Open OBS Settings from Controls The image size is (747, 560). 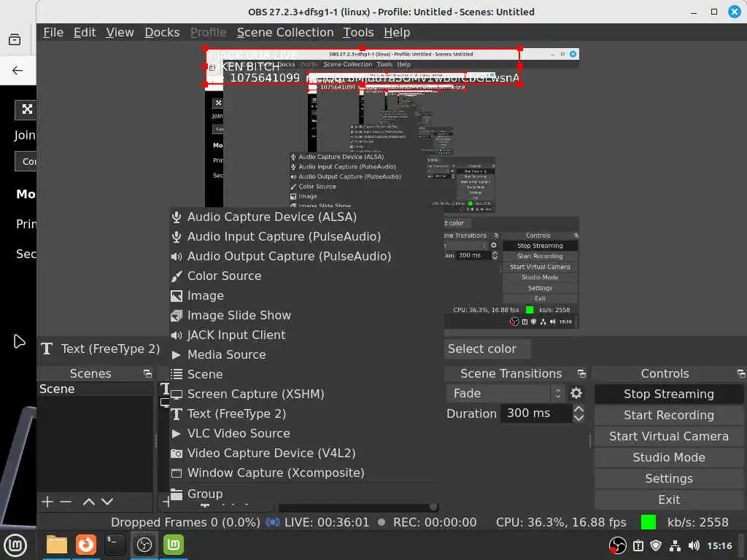[x=669, y=478]
